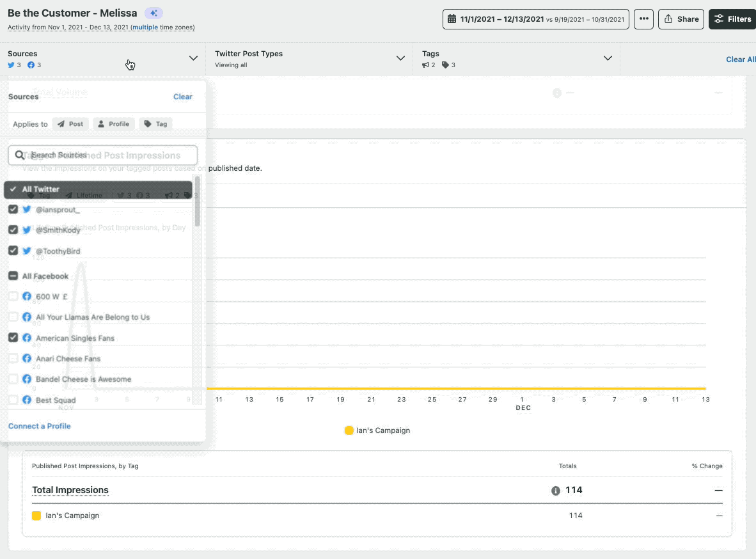Click the yellow chart data line
Screen dimensions: 756x559
point(456,388)
